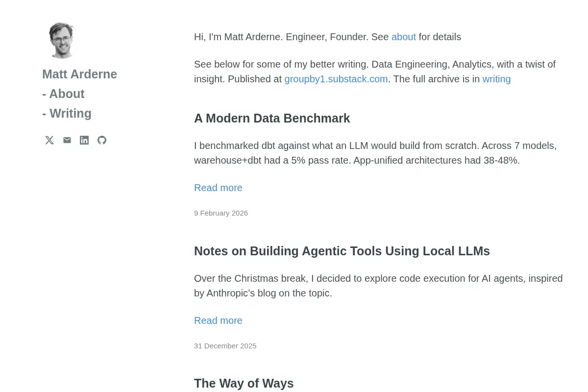Open the groupby1.substack.com link
588x392 pixels.
click(336, 79)
